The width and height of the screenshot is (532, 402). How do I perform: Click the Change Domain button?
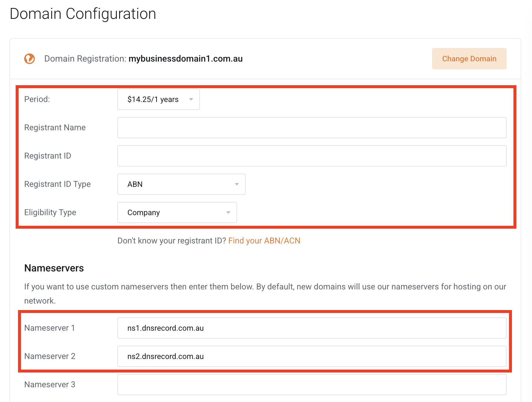(469, 59)
